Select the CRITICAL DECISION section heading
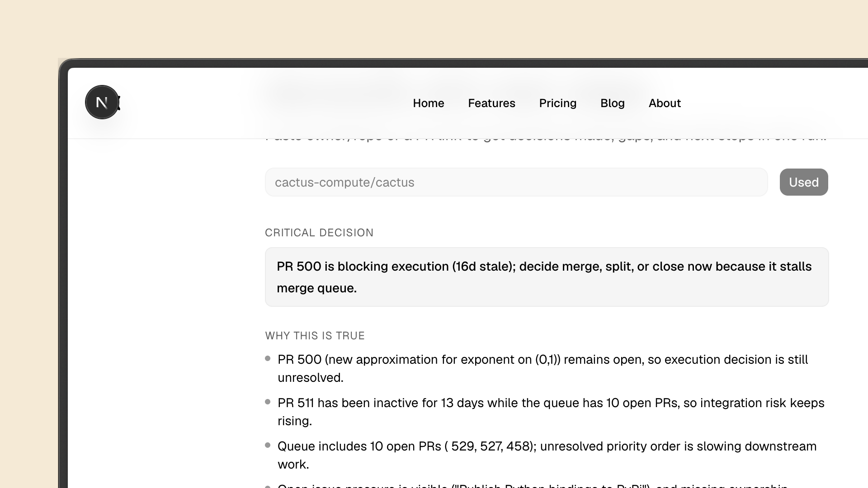The height and width of the screenshot is (488, 868). [319, 232]
